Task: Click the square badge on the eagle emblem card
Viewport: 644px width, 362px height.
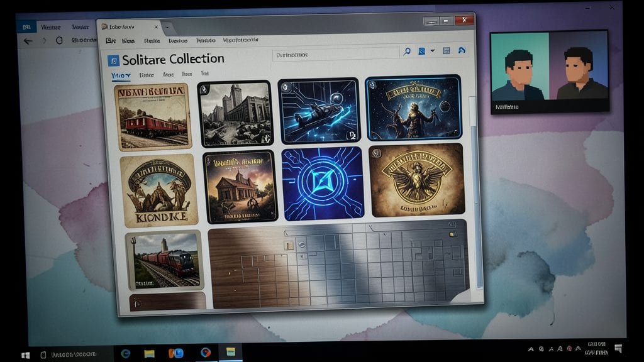Action: pos(376,153)
